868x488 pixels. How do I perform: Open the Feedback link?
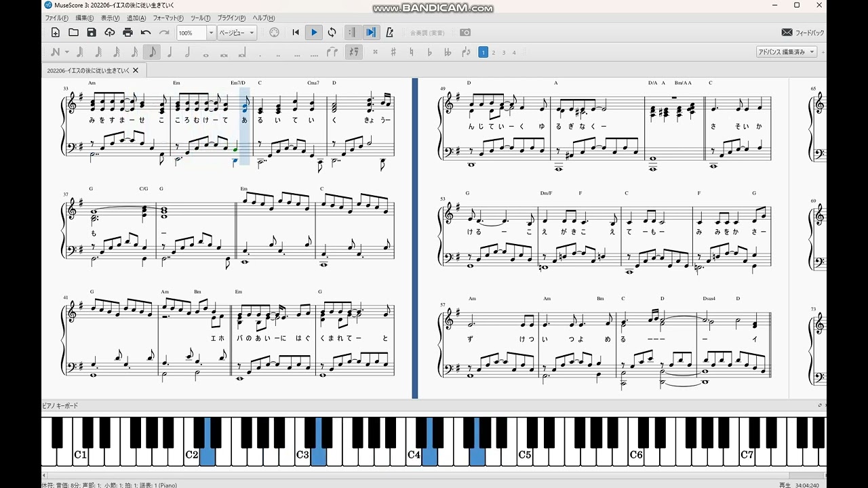(x=803, y=33)
